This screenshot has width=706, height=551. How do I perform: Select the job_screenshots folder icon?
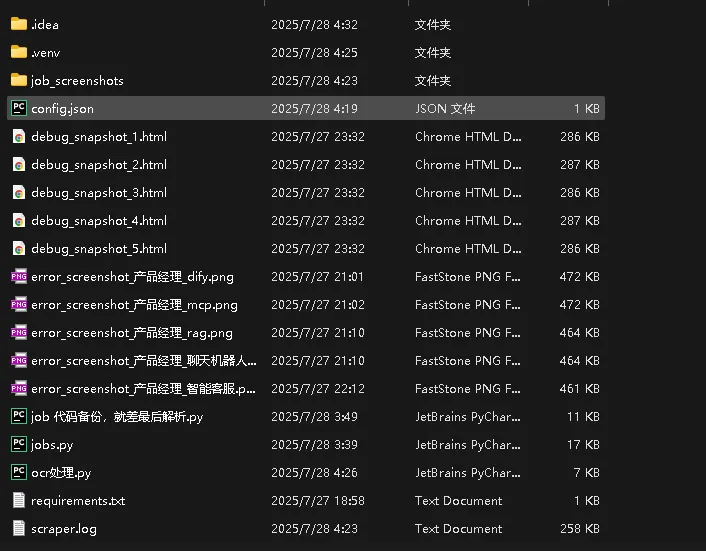[x=19, y=80]
